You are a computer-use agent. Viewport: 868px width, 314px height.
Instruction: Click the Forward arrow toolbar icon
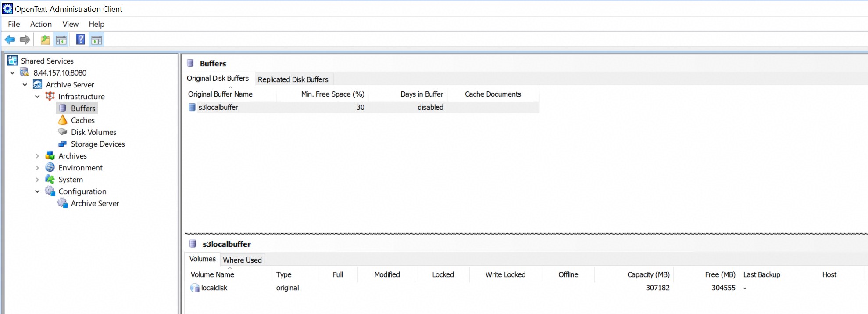(25, 40)
